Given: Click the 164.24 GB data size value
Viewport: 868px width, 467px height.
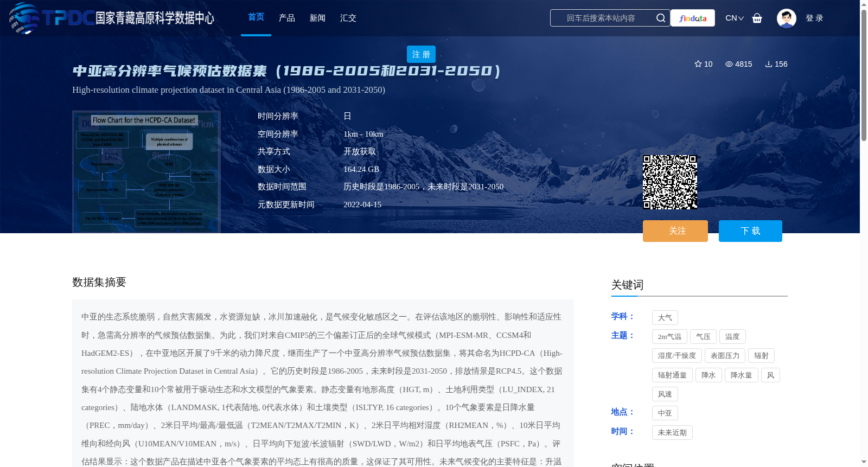Looking at the screenshot, I should [x=361, y=169].
